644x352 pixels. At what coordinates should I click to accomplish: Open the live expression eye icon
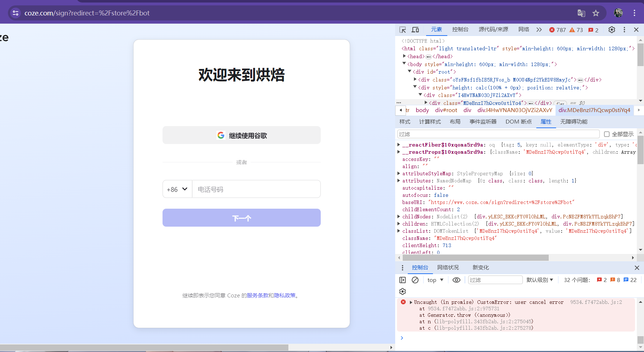tap(456, 280)
